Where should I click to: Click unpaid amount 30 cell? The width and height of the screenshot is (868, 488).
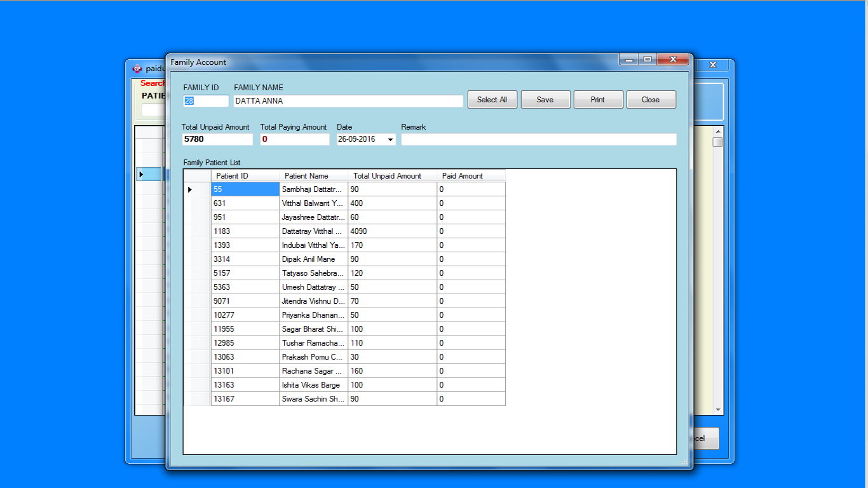[393, 357]
